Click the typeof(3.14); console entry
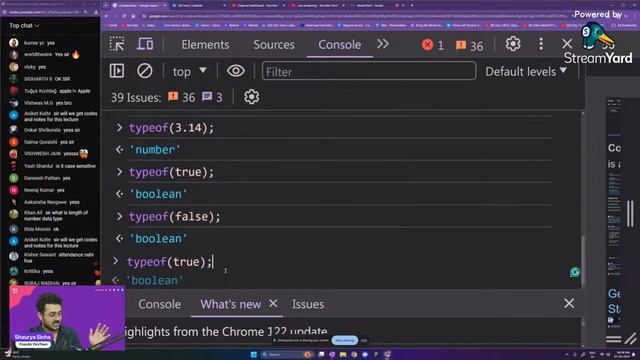This screenshot has height=360, width=640. pyautogui.click(x=171, y=128)
